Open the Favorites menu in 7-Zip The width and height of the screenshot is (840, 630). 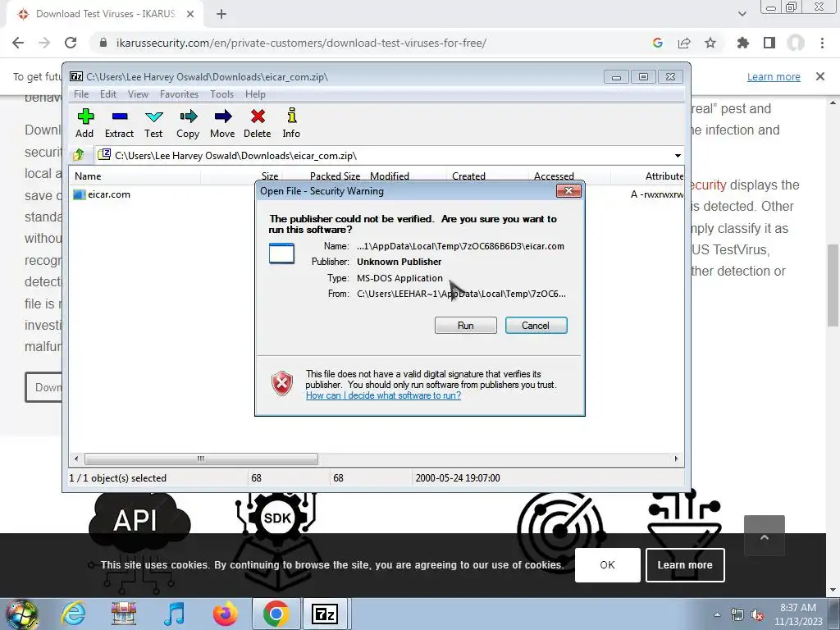(179, 94)
